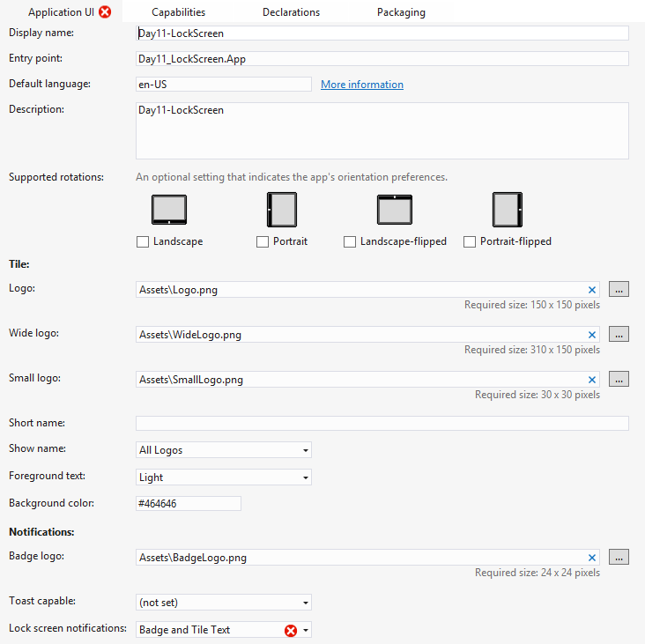Clear the Small logo path field
The width and height of the screenshot is (645, 644).
tap(592, 380)
